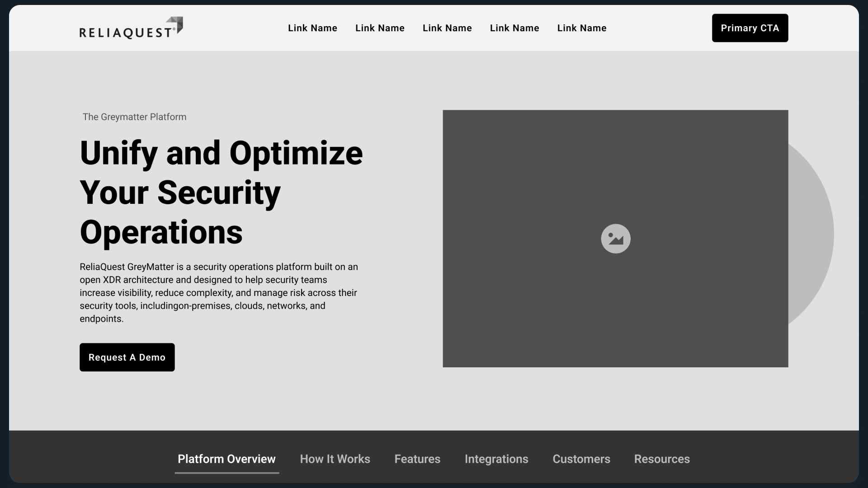Click the Request A Demo button

pyautogui.click(x=127, y=357)
